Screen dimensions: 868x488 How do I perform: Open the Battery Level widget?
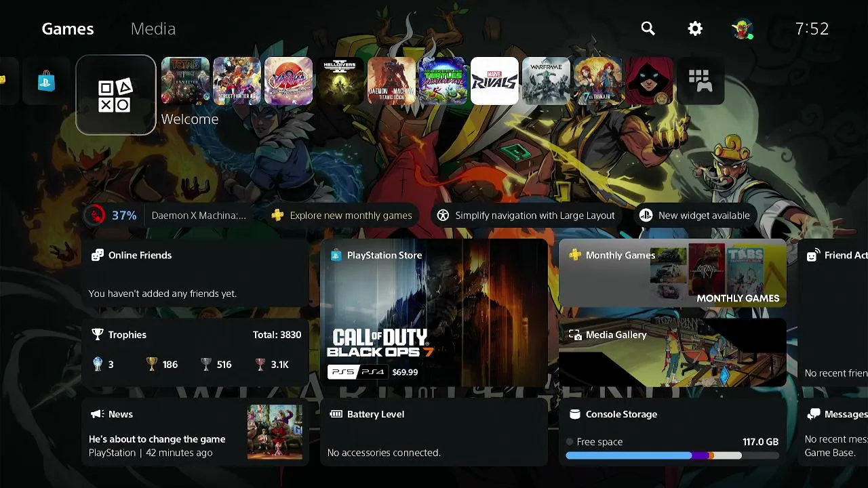pyautogui.click(x=434, y=432)
